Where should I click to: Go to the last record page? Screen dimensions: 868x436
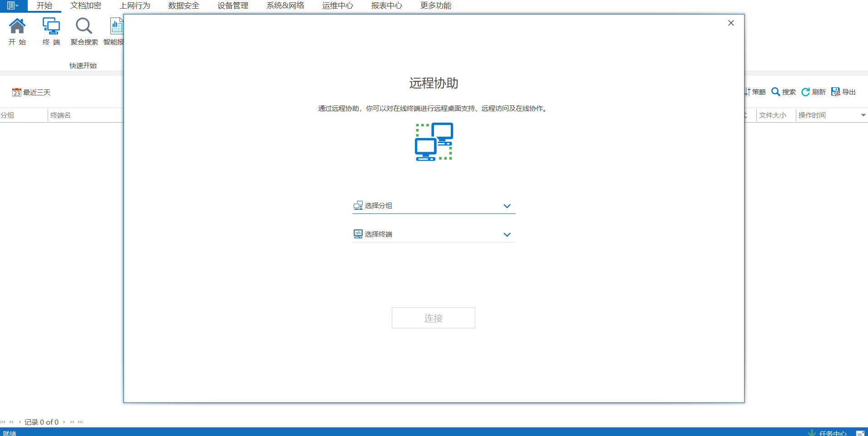coord(81,422)
